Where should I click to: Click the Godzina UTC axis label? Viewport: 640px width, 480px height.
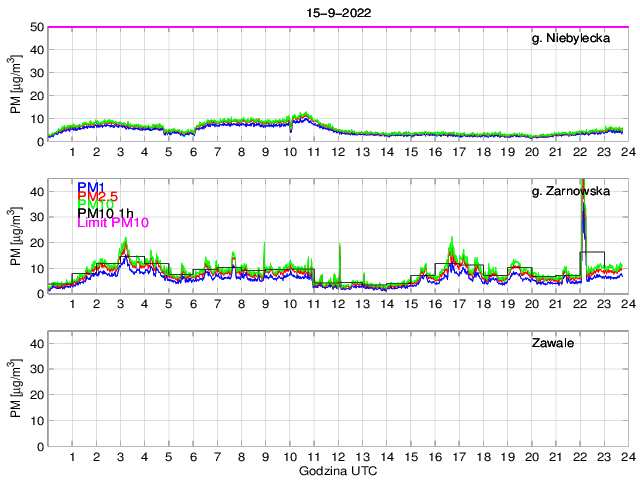click(x=338, y=470)
